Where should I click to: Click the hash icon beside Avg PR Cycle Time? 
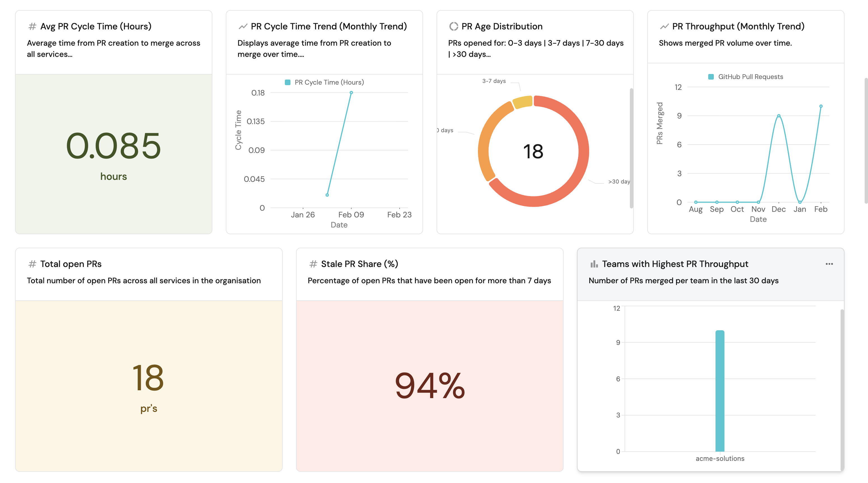pyautogui.click(x=32, y=26)
